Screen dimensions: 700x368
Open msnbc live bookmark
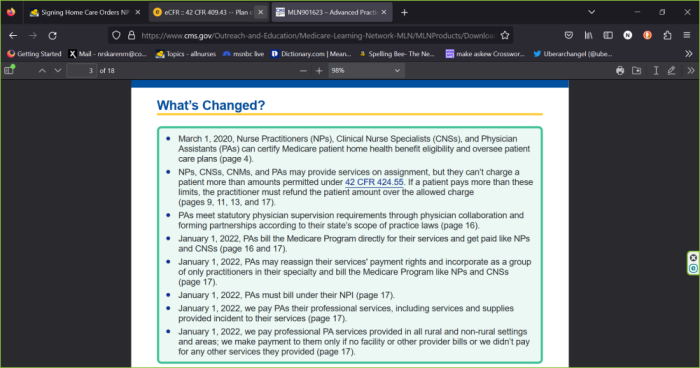coord(243,54)
